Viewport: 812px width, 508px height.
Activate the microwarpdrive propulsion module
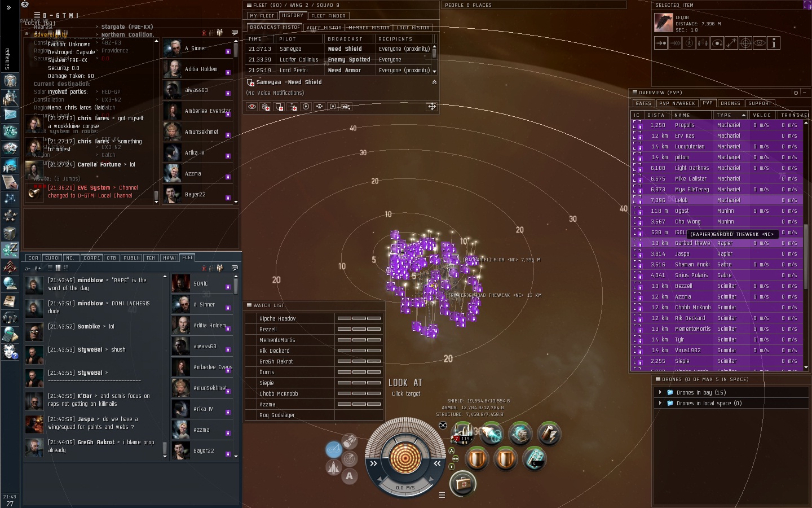[x=491, y=433]
